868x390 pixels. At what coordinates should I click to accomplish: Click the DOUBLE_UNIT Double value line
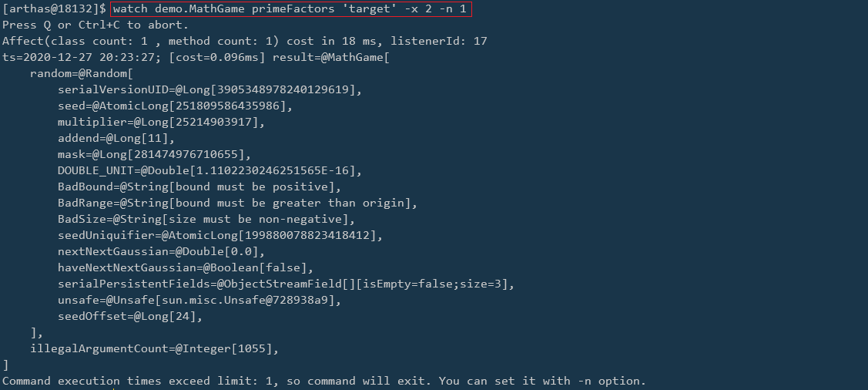point(209,170)
